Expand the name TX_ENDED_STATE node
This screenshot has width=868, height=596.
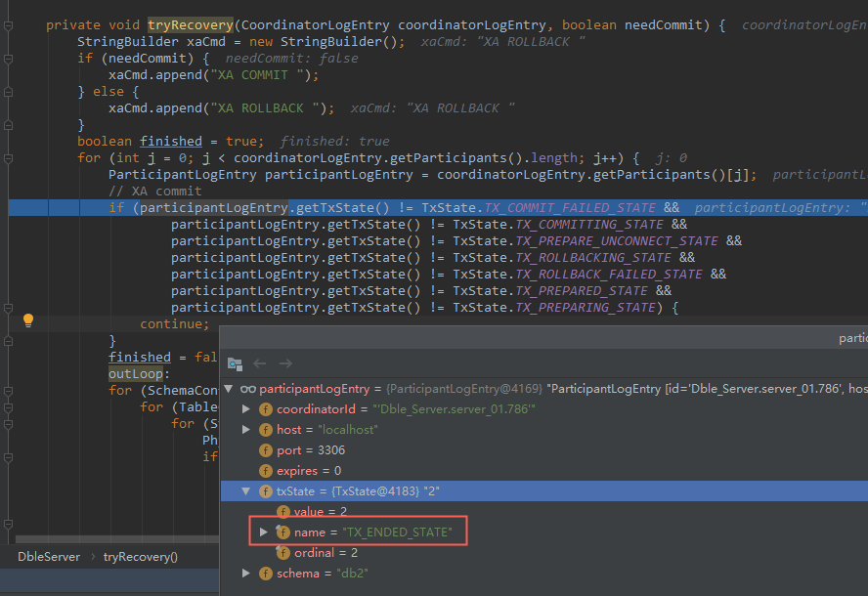point(262,532)
